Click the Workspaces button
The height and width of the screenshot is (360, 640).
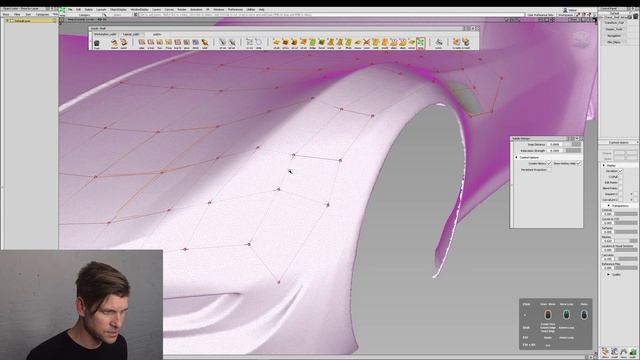566,15
